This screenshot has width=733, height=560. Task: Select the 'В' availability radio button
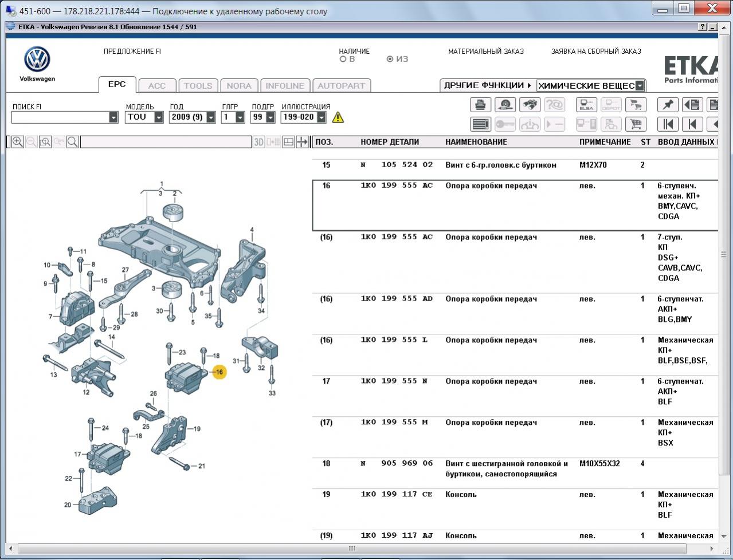coord(343,59)
